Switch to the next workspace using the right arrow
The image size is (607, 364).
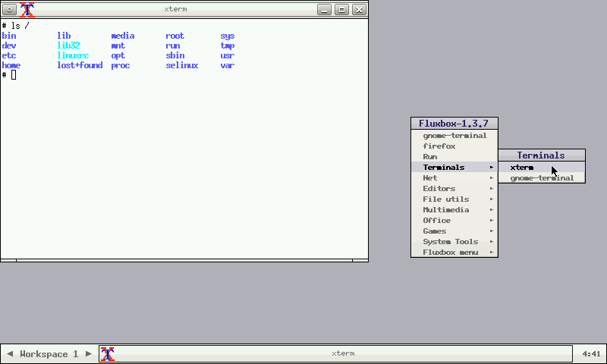[x=89, y=353]
